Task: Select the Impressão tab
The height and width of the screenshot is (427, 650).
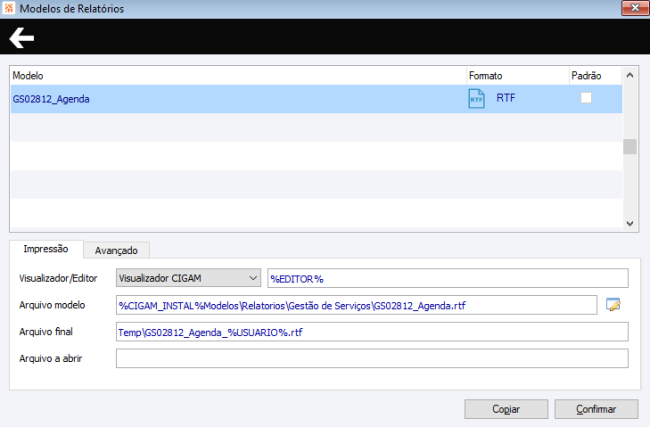Action: point(46,249)
